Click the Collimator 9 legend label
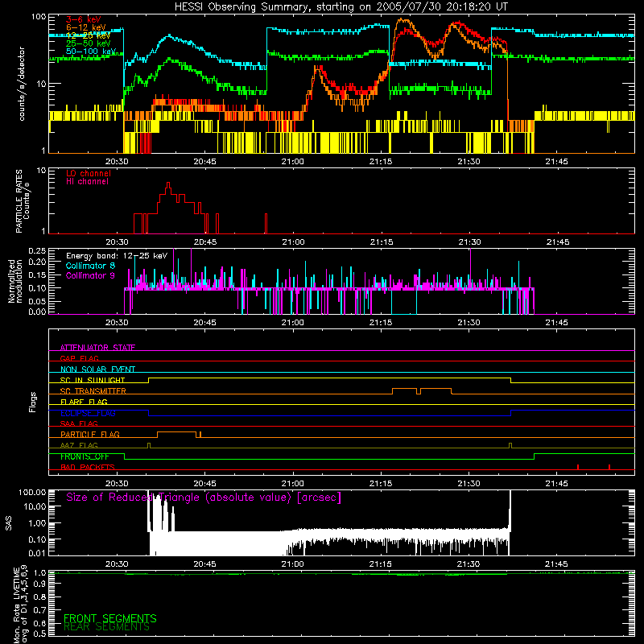This screenshot has width=644, height=644. tap(90, 275)
